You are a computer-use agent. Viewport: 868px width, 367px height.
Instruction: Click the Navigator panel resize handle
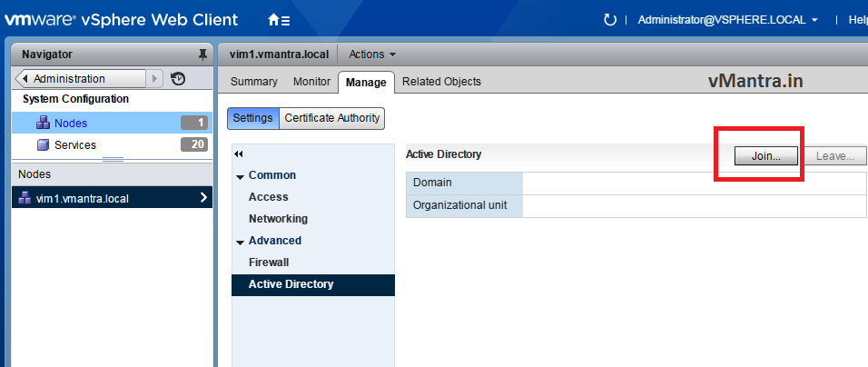click(113, 159)
